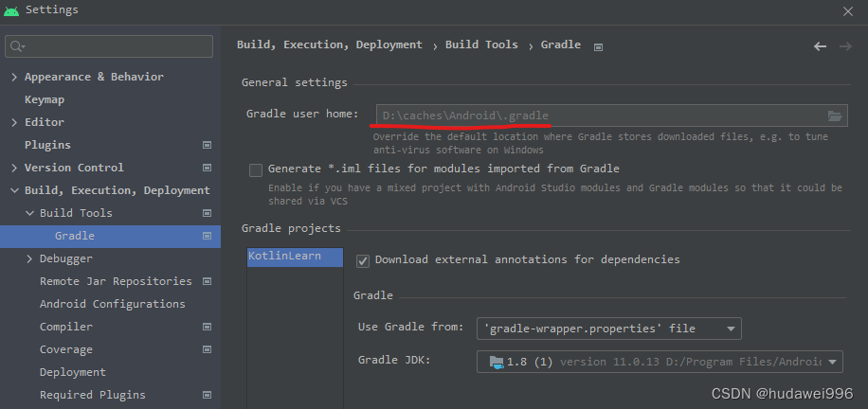Click project settings icon next to Coverage
868x409 pixels.
207,349
